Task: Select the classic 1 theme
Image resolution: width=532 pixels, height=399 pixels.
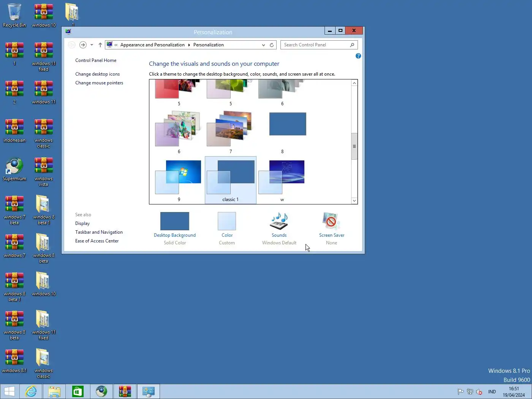Action: point(230,180)
